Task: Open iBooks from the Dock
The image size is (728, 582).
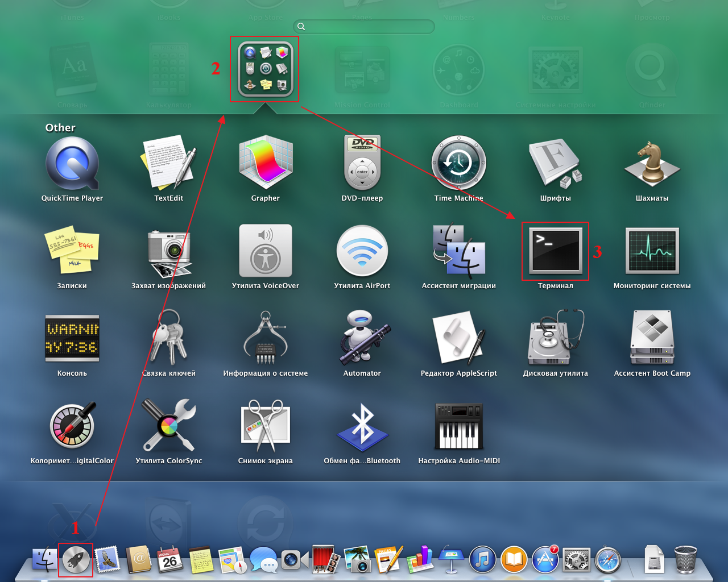Action: pos(514,560)
